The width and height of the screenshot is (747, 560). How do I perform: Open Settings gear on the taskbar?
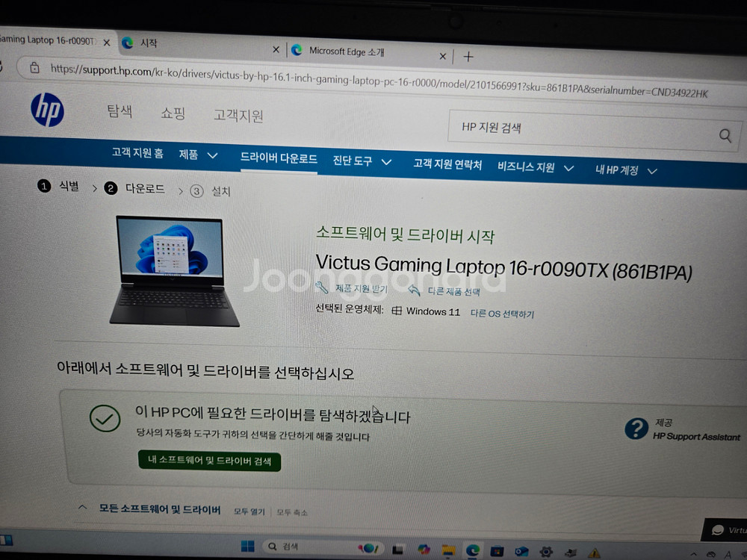tap(546, 552)
